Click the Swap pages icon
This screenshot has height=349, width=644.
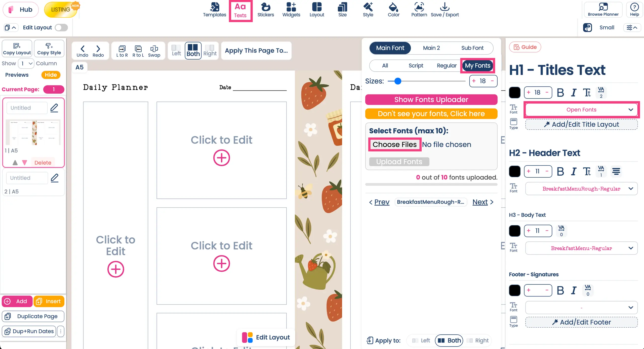click(x=154, y=51)
